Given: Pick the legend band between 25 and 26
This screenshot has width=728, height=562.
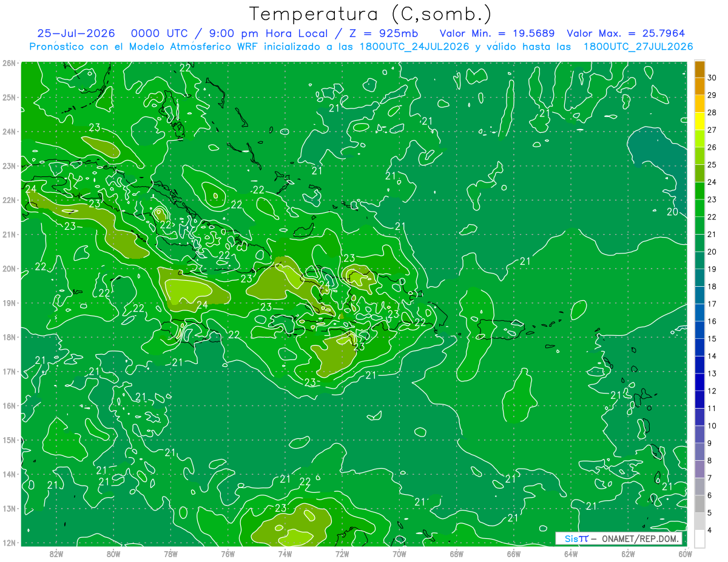Looking at the screenshot, I should coord(699,156).
